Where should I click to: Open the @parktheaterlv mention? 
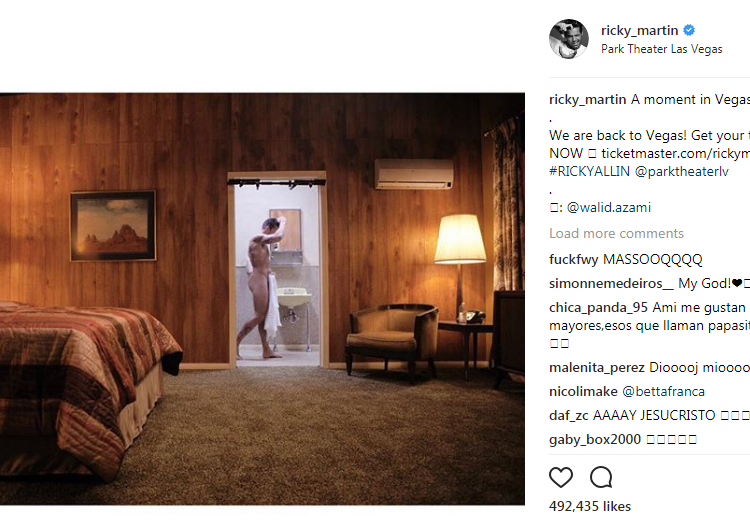pyautogui.click(x=682, y=171)
